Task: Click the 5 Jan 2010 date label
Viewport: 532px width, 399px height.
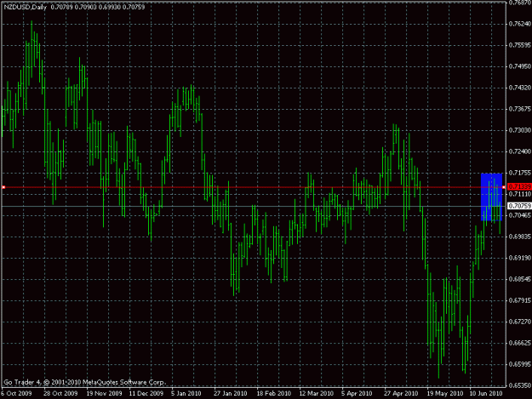Action: [x=186, y=393]
